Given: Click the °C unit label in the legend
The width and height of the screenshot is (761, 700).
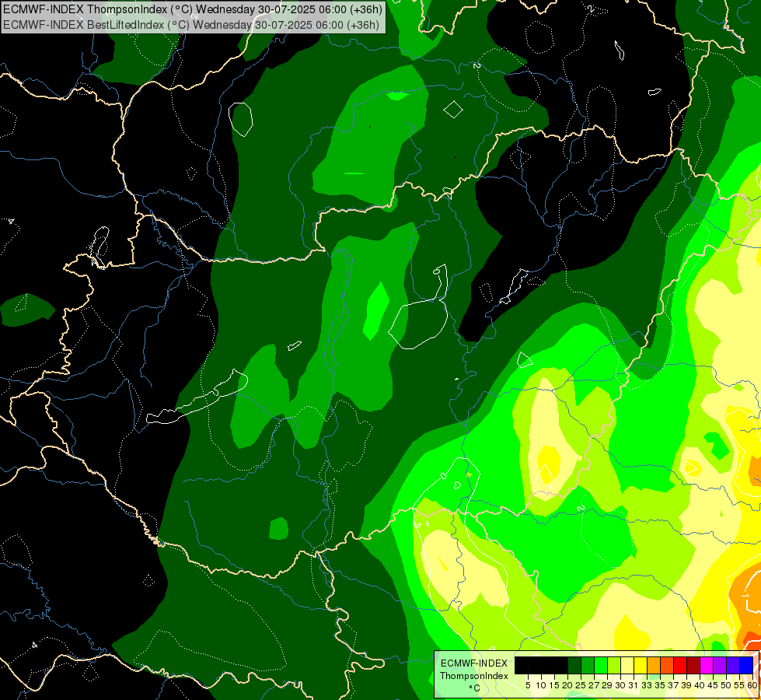Looking at the screenshot, I should [x=474, y=688].
